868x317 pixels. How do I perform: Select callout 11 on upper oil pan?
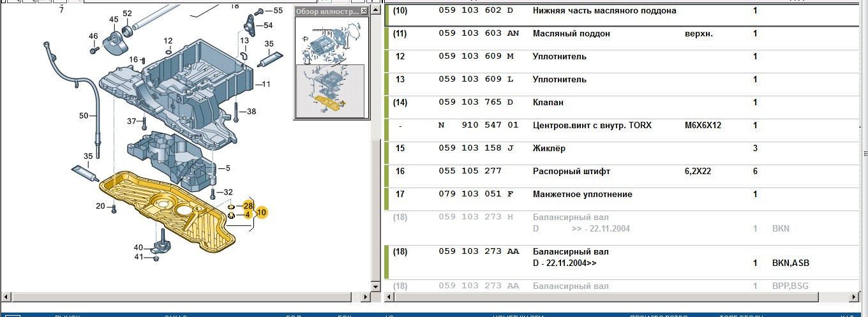[266, 84]
